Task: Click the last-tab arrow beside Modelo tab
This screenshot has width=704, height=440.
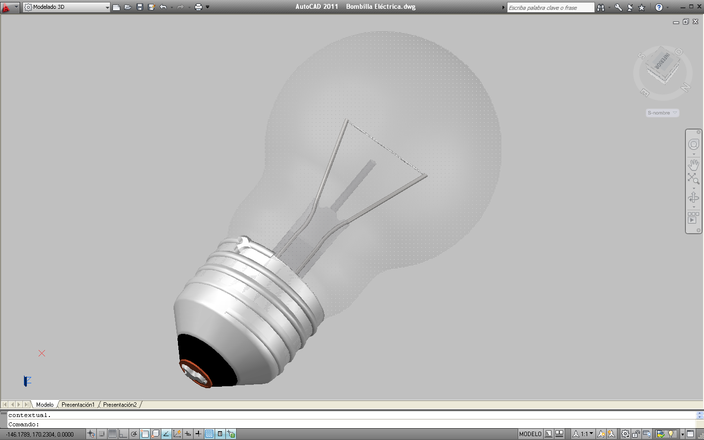Action: [26, 405]
